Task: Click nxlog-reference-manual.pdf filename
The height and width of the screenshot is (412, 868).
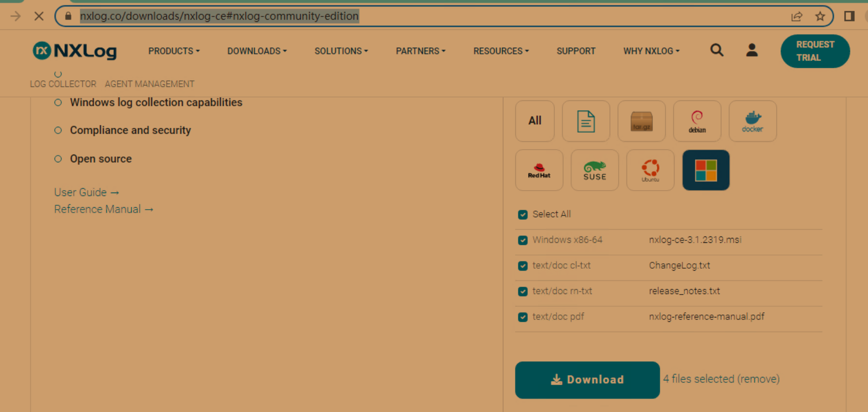Action: click(707, 317)
